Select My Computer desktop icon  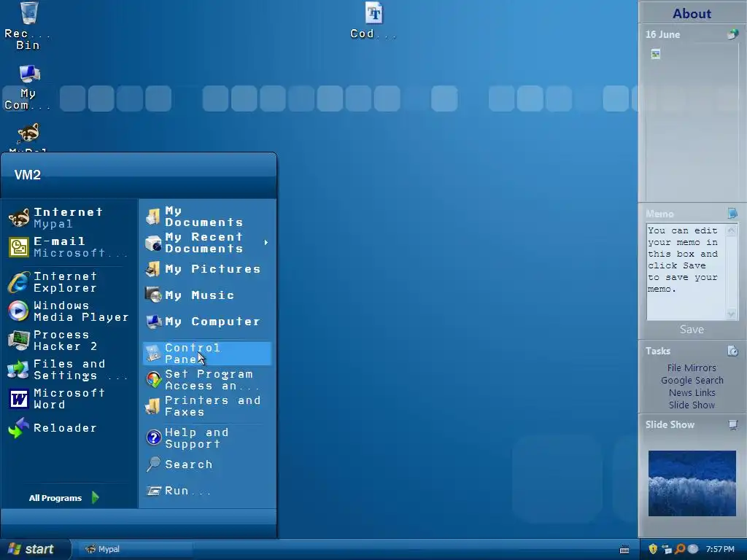pos(28,87)
